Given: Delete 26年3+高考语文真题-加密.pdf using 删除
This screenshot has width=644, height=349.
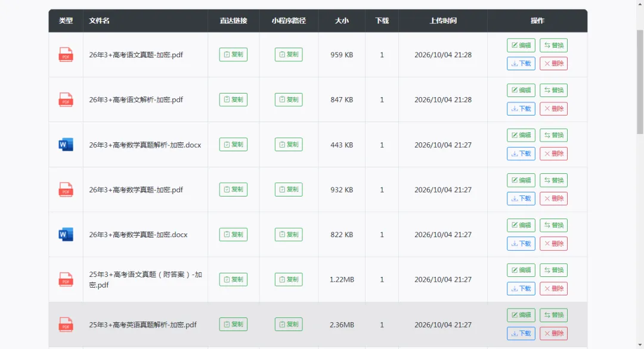Looking at the screenshot, I should tap(553, 64).
